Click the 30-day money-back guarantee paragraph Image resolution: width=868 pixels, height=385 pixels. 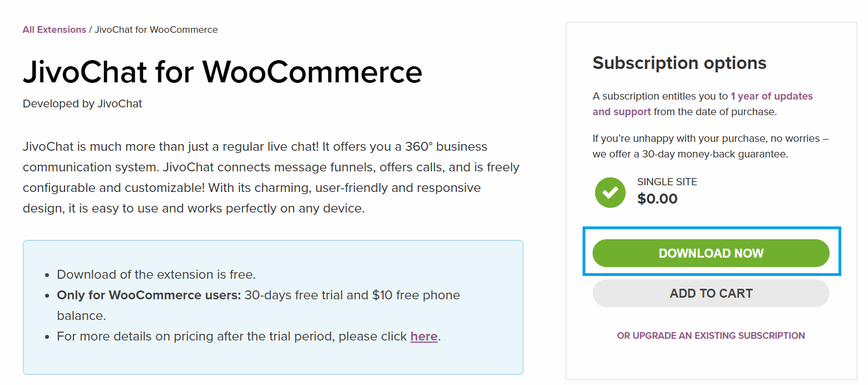pyautogui.click(x=711, y=146)
